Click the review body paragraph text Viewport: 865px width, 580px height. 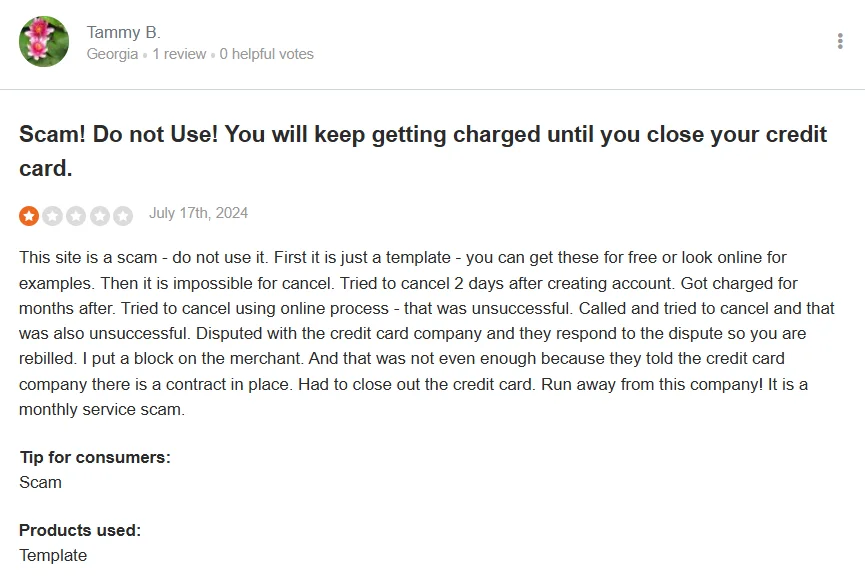tap(426, 333)
